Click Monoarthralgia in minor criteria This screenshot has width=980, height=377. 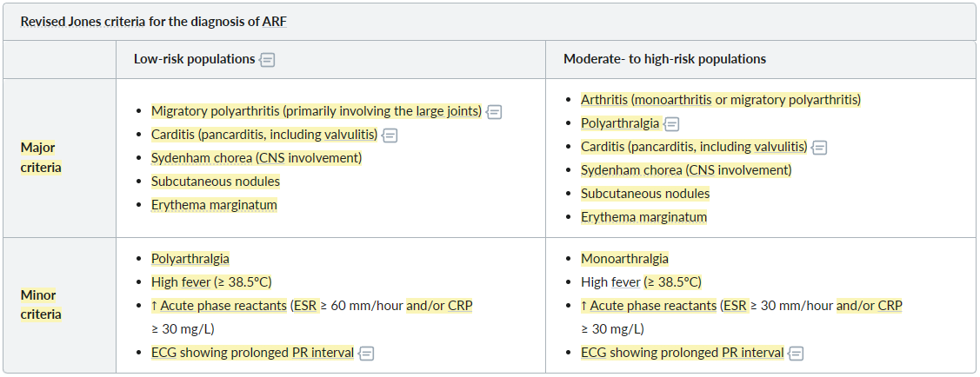(x=624, y=258)
